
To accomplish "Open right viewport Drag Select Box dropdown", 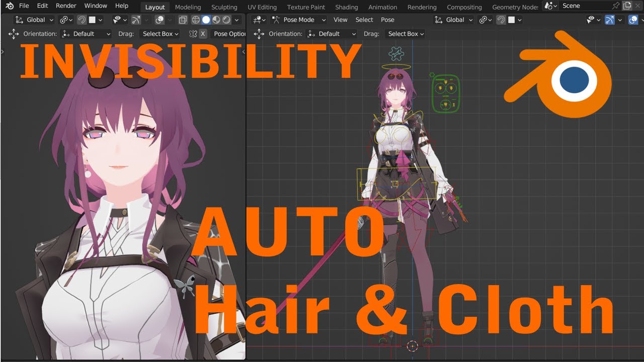I will (x=406, y=34).
